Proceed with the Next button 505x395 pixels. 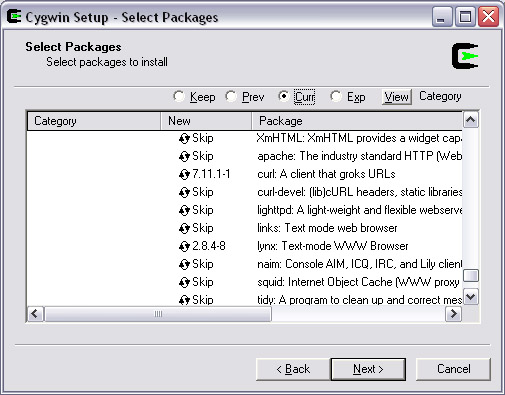point(368,369)
